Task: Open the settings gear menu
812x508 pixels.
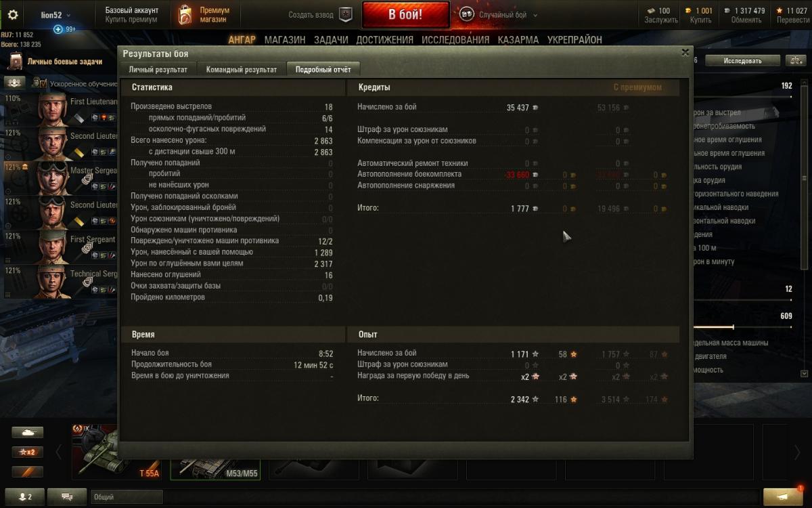Action: [x=13, y=15]
